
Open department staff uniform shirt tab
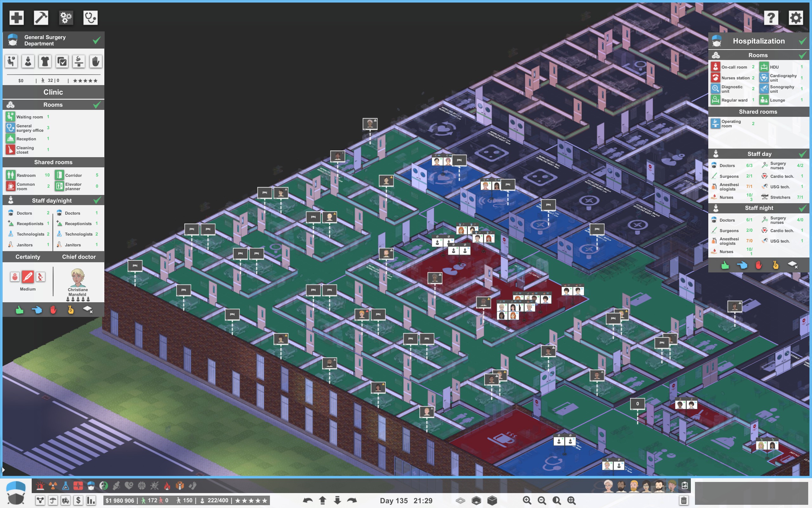pyautogui.click(x=45, y=62)
